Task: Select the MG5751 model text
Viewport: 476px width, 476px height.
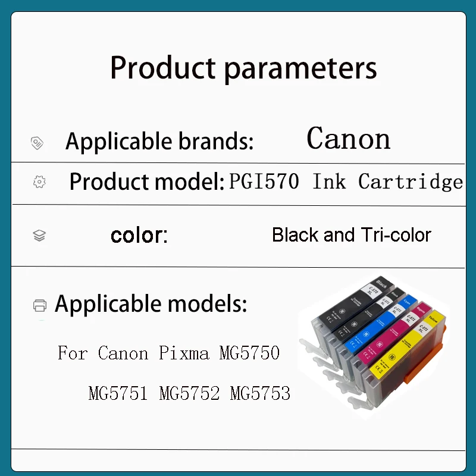Action: (x=118, y=393)
